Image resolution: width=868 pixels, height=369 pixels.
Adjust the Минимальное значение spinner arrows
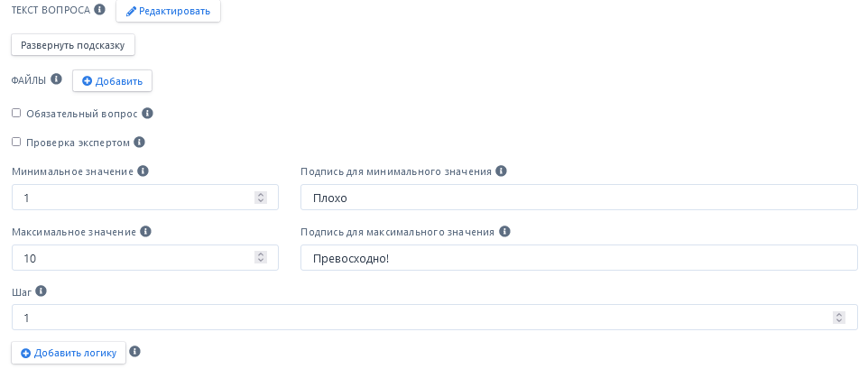[261, 198]
